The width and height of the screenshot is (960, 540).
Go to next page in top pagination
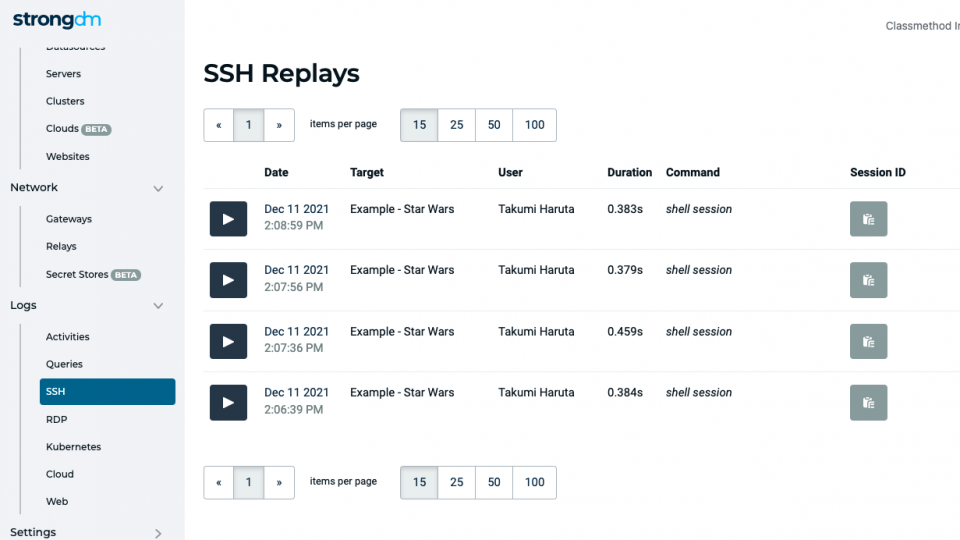pyautogui.click(x=279, y=125)
